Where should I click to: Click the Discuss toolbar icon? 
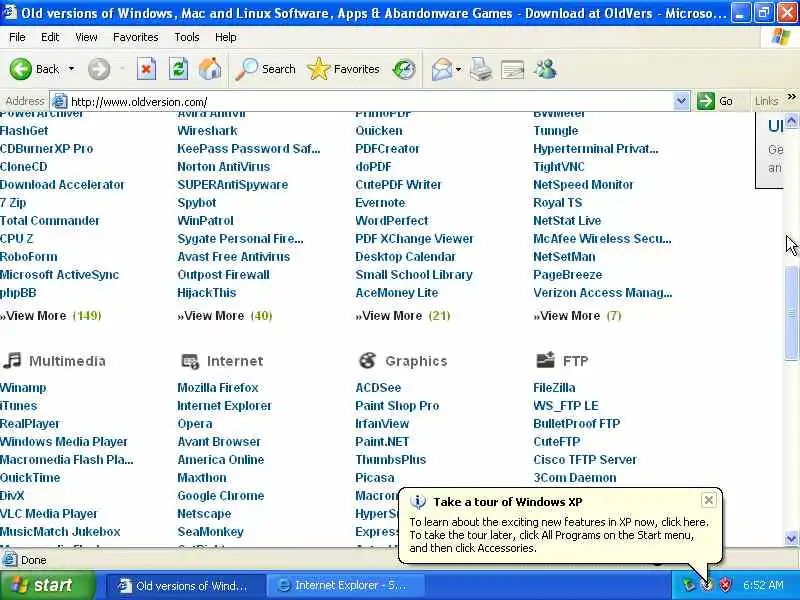(513, 69)
